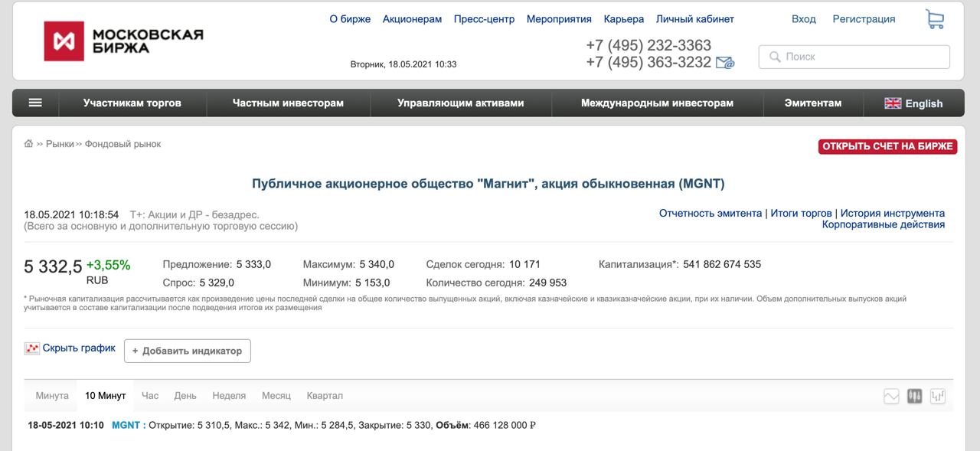Click Скрыть график to hide chart
This screenshot has height=451, width=980.
pyautogui.click(x=79, y=348)
